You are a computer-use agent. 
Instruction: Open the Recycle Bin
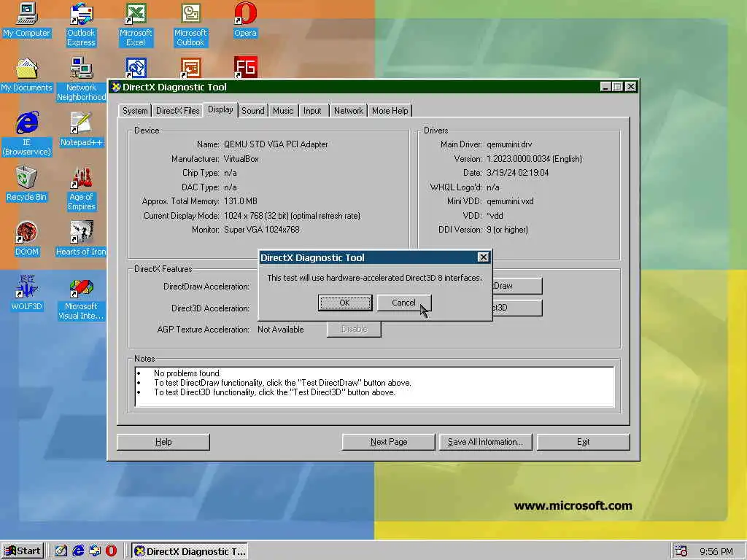[27, 184]
